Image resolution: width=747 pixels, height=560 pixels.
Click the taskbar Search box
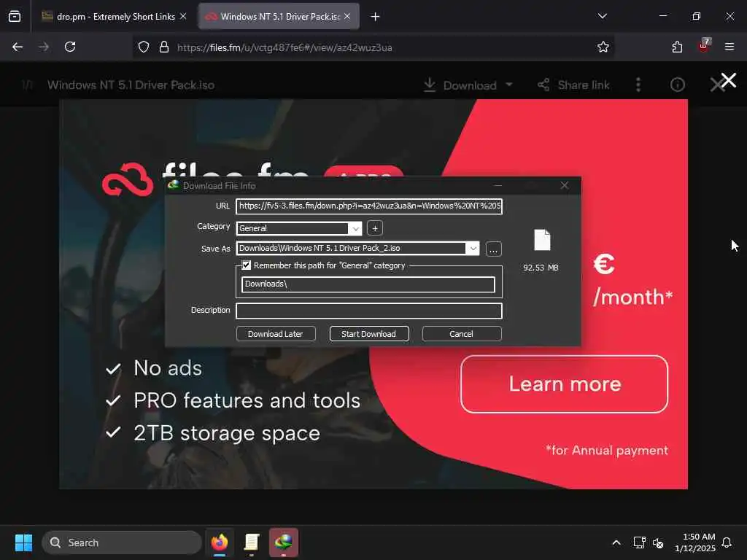point(122,542)
